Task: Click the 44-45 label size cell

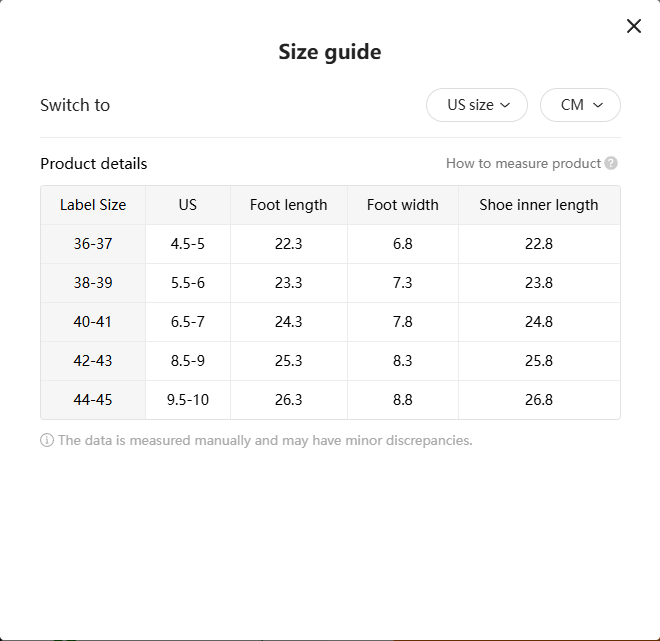Action: (x=93, y=400)
